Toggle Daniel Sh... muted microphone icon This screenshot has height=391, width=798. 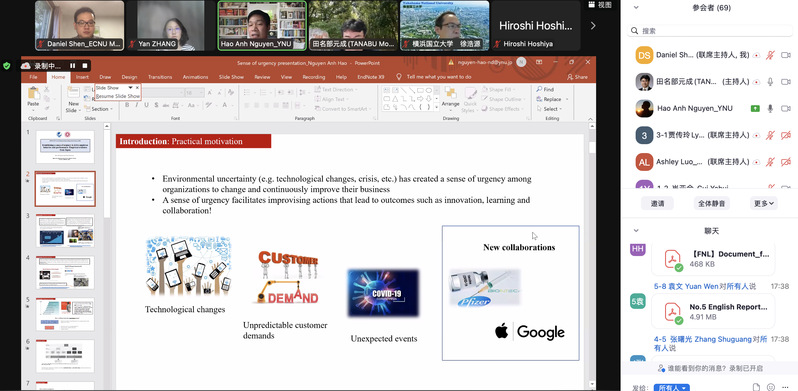coord(770,55)
